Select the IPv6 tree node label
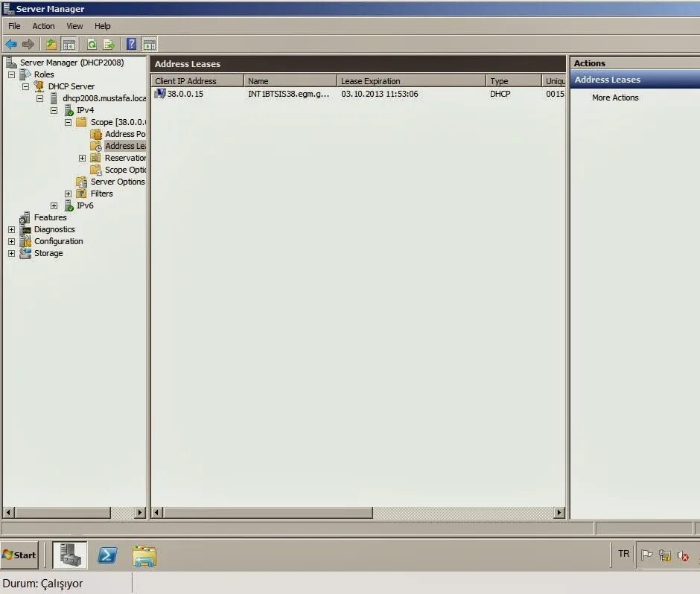This screenshot has width=700, height=594. pos(85,205)
